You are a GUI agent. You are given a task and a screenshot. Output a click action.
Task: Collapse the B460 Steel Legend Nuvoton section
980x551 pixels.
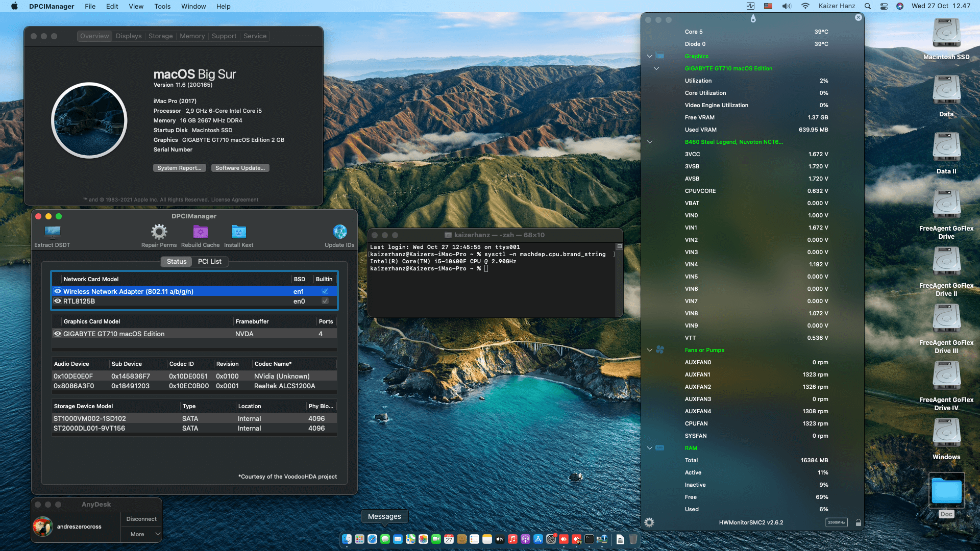point(650,142)
